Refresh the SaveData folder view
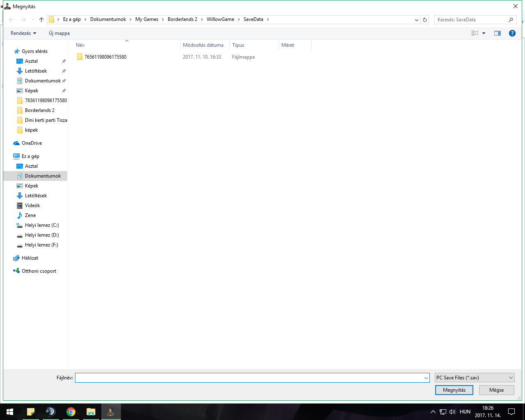Image resolution: width=525 pixels, height=420 pixels. coord(425,20)
